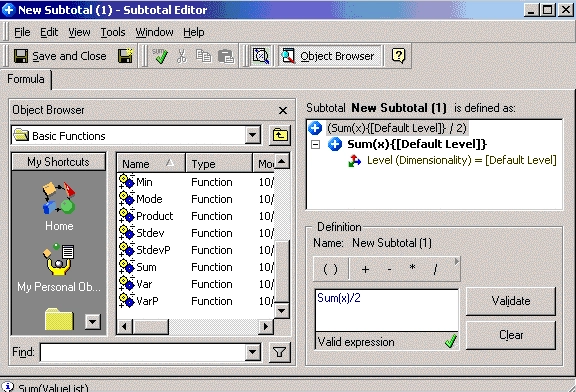
Task: Click the Save and New icon
Action: click(126, 56)
